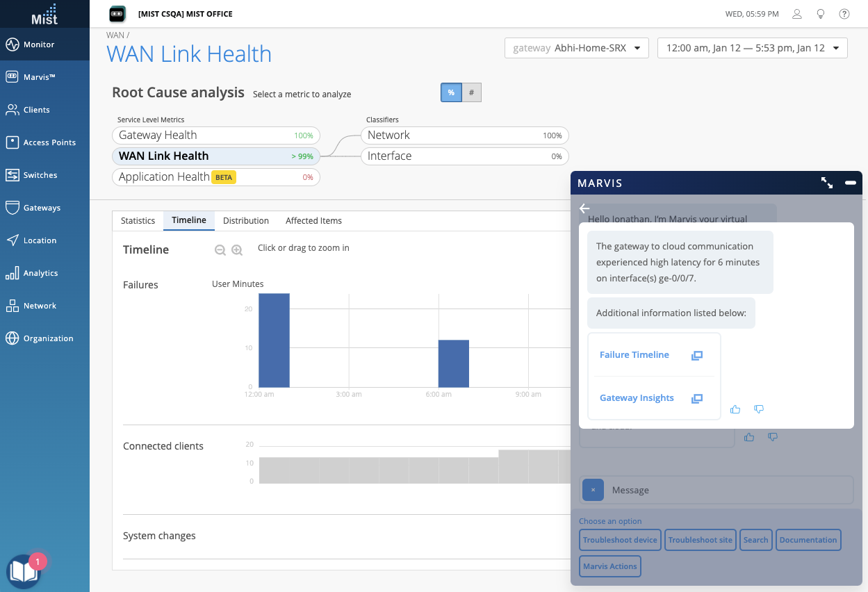This screenshot has width=868, height=592.
Task: Zoom out the timeline chart
Action: 220,250
